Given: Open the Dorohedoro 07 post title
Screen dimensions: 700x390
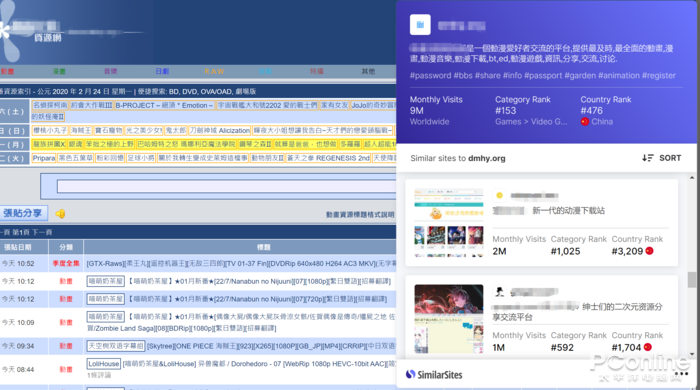Looking at the screenshot, I should pos(259,364).
